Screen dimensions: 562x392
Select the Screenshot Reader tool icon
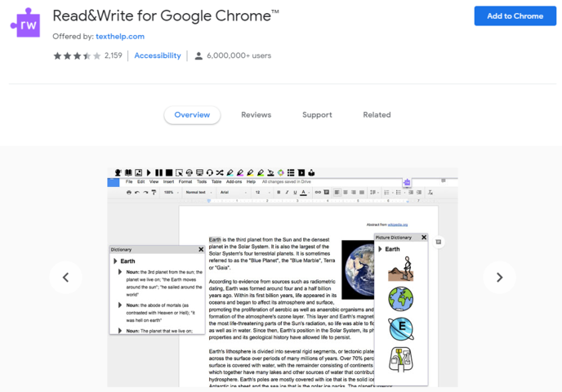[179, 172]
